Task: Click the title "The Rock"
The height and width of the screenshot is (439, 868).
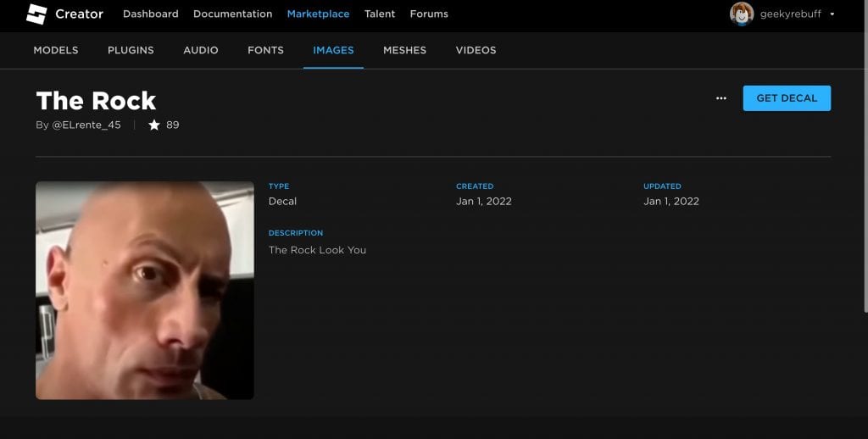Action: [97, 101]
